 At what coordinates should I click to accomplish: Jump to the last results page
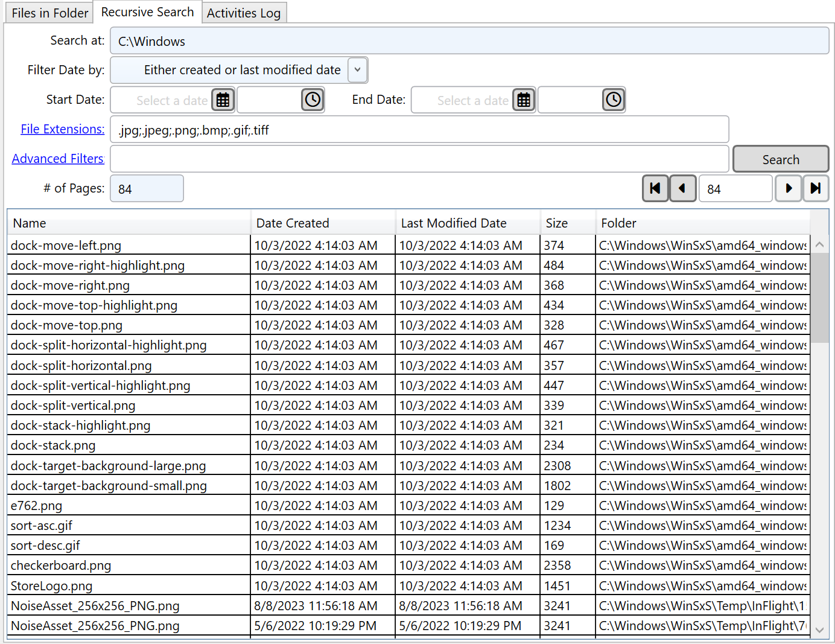(x=816, y=188)
